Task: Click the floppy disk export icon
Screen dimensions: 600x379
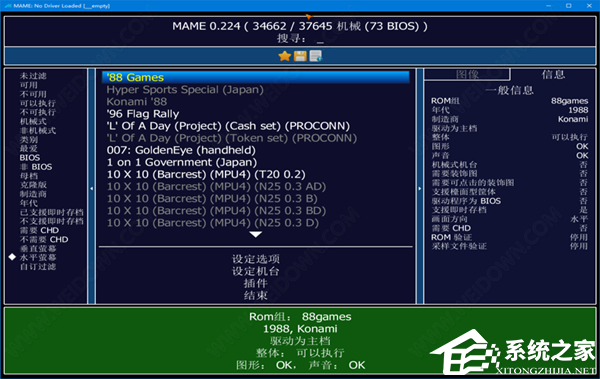Action: [x=300, y=56]
